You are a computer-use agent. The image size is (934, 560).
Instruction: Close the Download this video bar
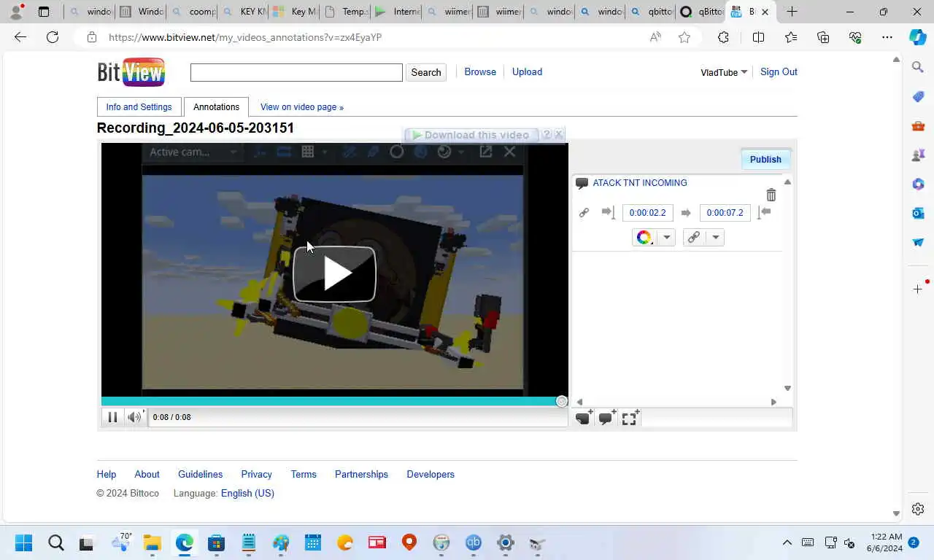point(559,134)
